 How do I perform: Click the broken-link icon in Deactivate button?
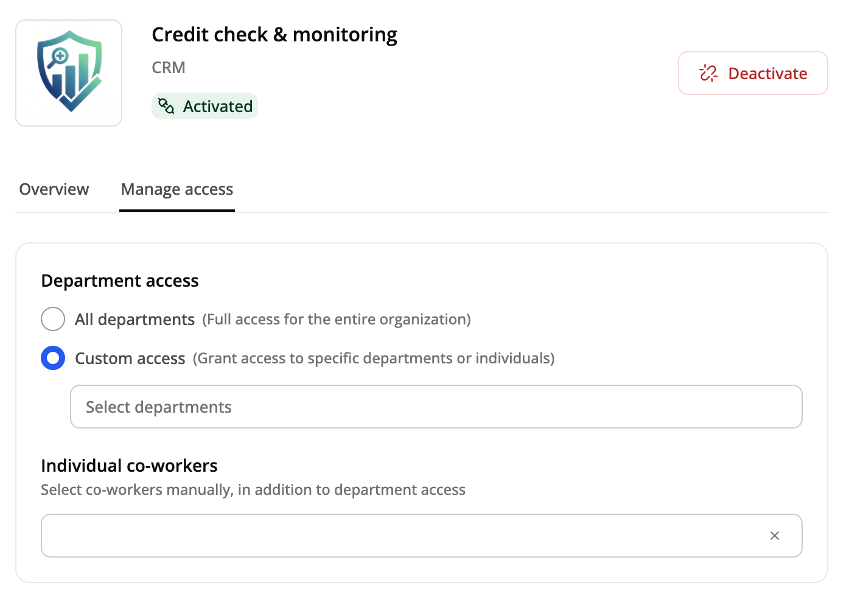pyautogui.click(x=708, y=73)
